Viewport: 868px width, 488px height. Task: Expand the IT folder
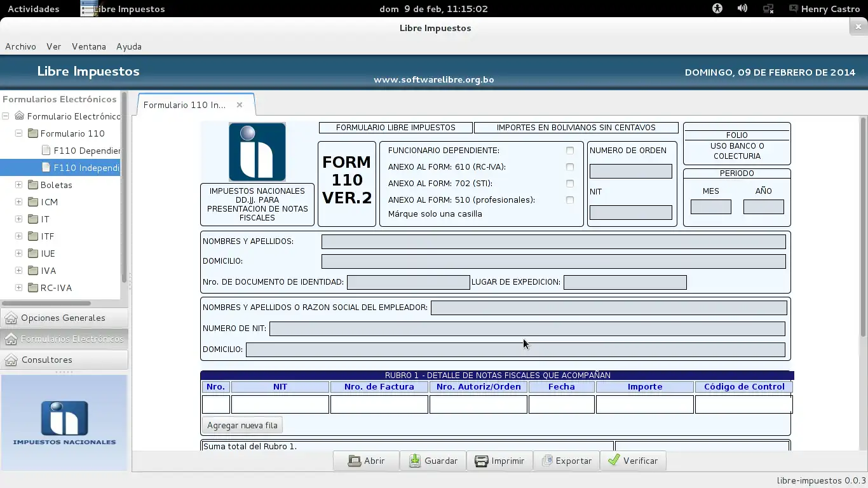coord(19,219)
